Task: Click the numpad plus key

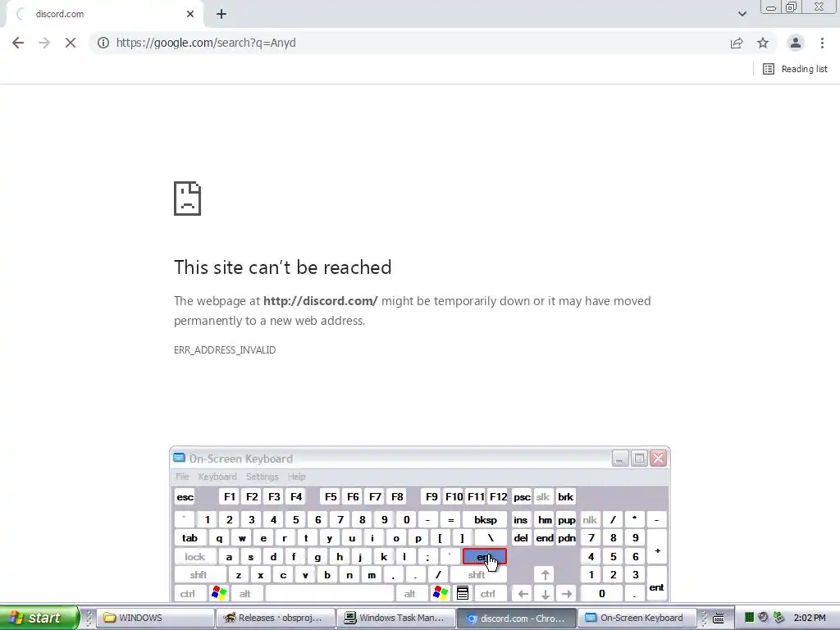Action: (657, 548)
